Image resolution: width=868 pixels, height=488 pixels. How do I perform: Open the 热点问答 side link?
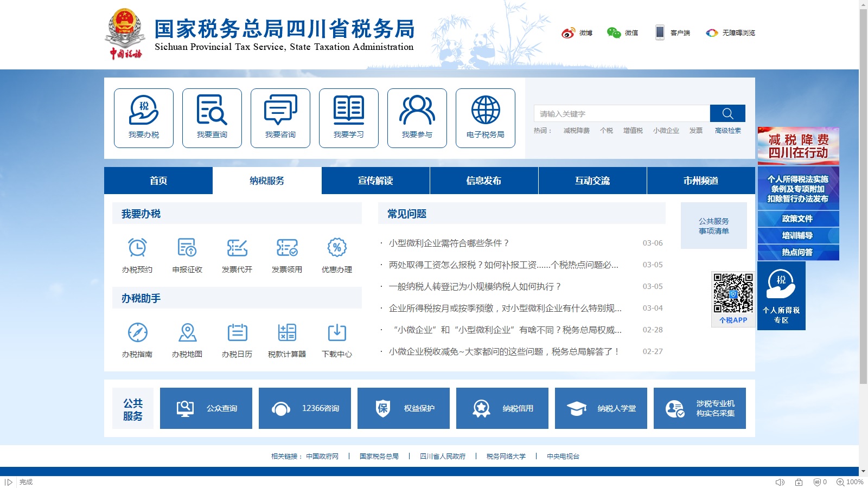tap(799, 252)
